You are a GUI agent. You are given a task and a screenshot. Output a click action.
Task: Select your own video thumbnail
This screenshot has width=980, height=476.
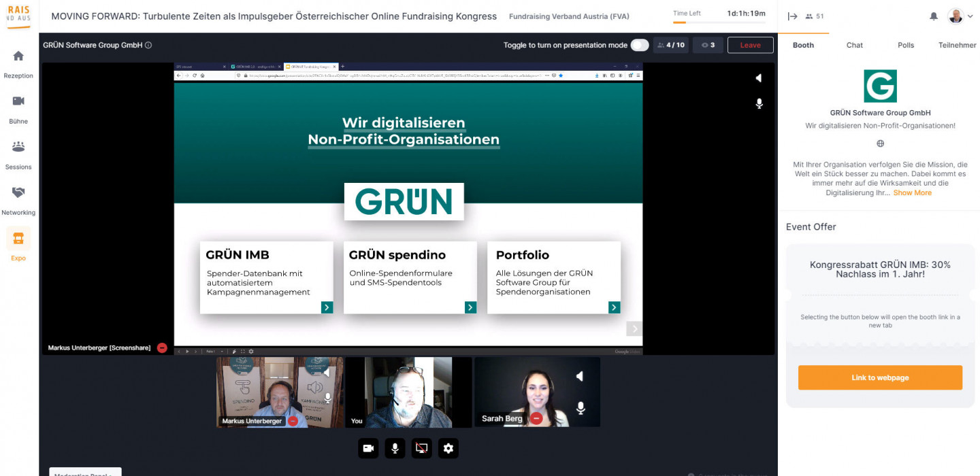click(x=408, y=392)
